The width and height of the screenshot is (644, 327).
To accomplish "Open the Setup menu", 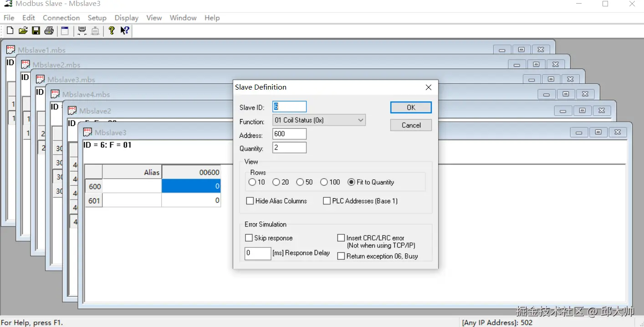I will [x=97, y=18].
